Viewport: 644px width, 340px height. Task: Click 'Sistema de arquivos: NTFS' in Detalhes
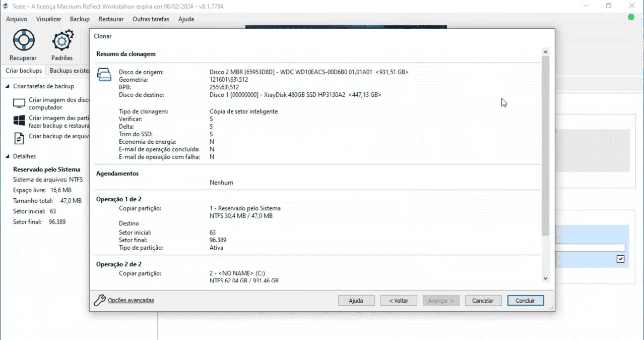coord(47,180)
